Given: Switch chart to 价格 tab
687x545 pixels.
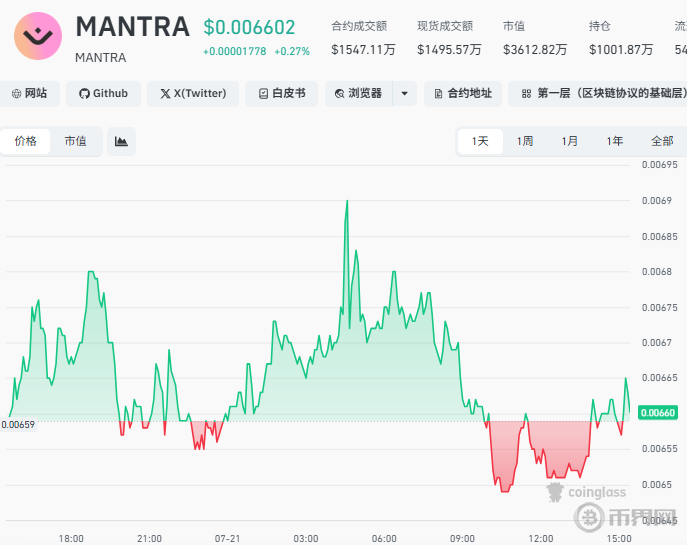Looking at the screenshot, I should pyautogui.click(x=25, y=141).
